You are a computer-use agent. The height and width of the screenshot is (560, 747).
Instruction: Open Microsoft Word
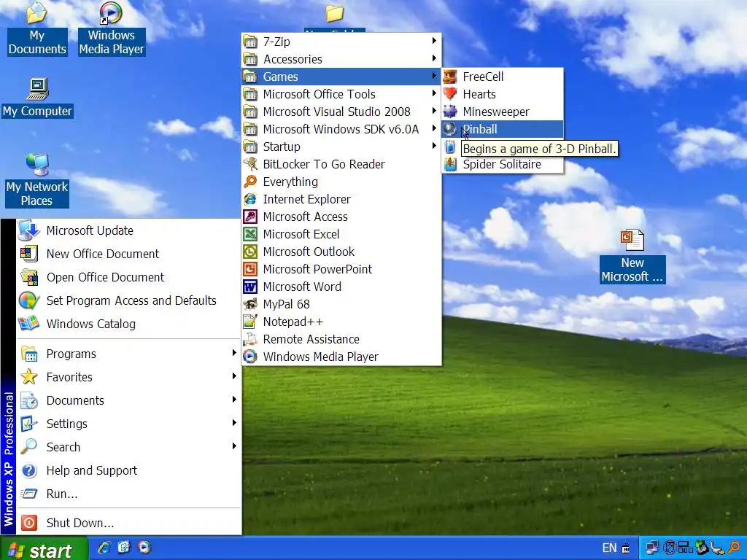click(x=341, y=287)
